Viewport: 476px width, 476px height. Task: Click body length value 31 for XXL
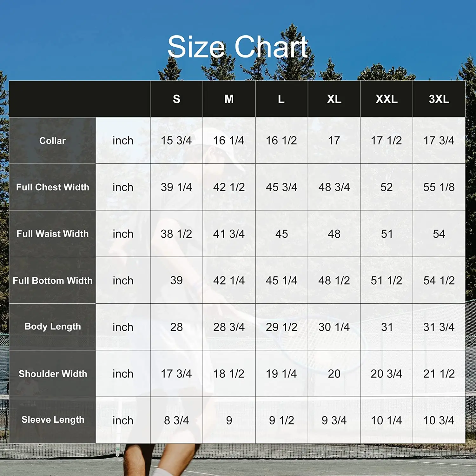pos(387,327)
